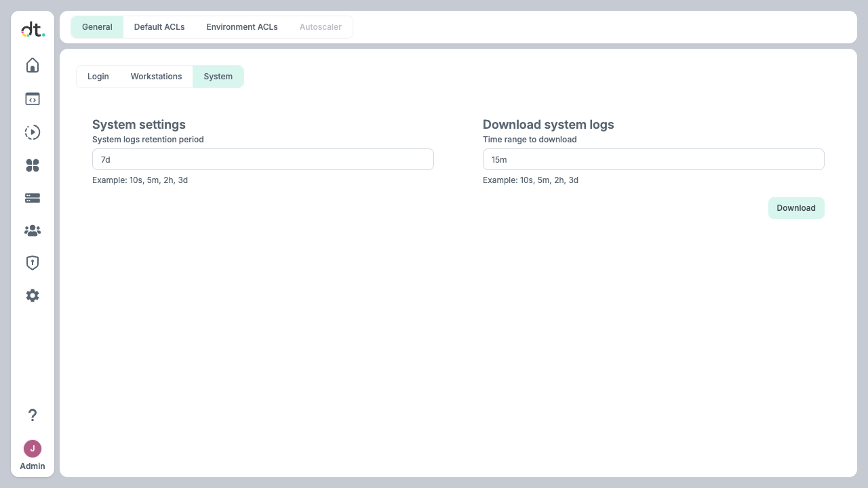Switch to the Default ACLs tab
Viewport: 868px width, 488px height.
click(x=159, y=27)
